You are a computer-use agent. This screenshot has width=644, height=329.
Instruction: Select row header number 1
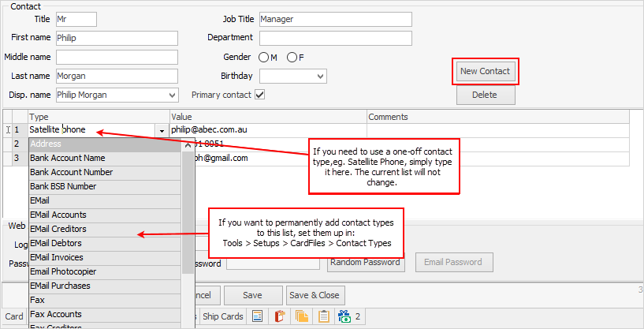20,130
